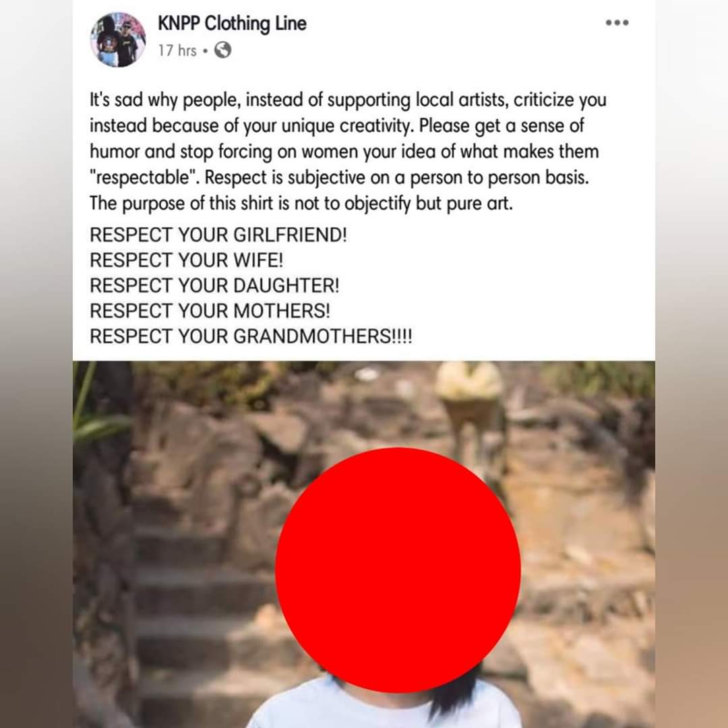Open the three-dots post options menu
This screenshot has height=728, width=728.
tap(617, 23)
